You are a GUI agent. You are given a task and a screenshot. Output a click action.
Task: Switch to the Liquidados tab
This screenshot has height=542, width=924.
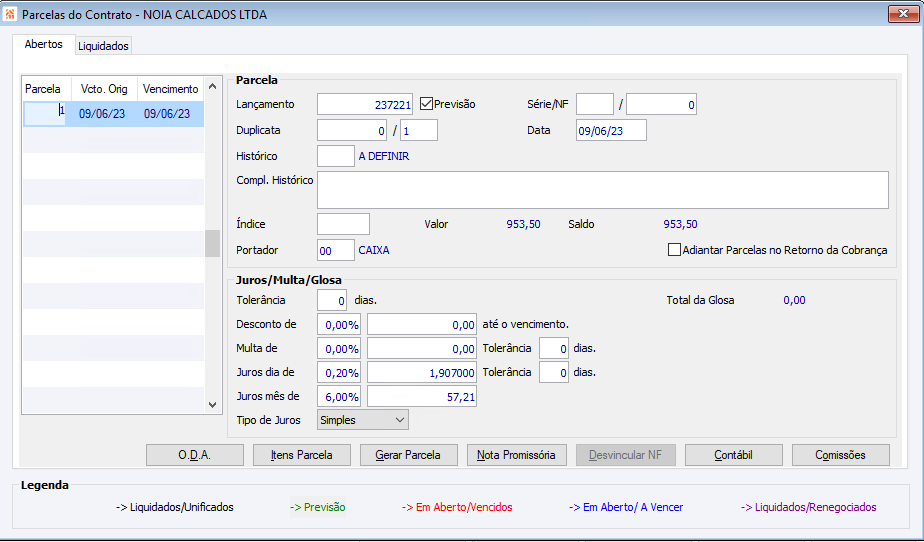pyautogui.click(x=104, y=46)
